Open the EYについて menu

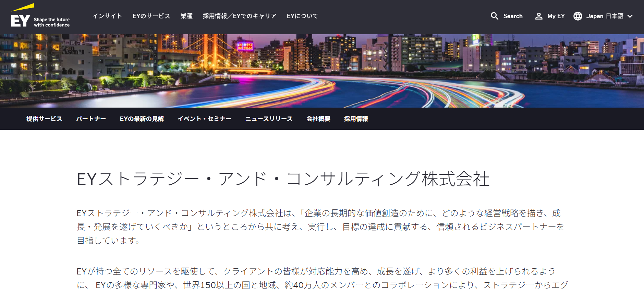click(x=302, y=16)
